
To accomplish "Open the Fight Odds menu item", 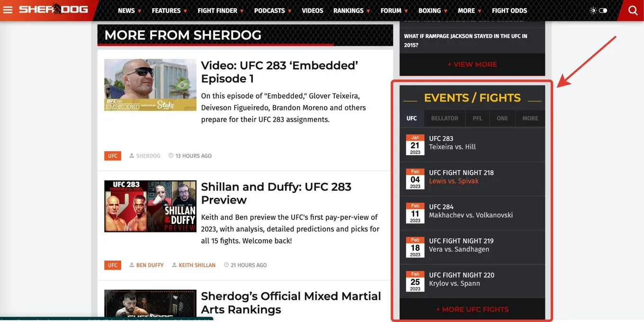I will (509, 10).
